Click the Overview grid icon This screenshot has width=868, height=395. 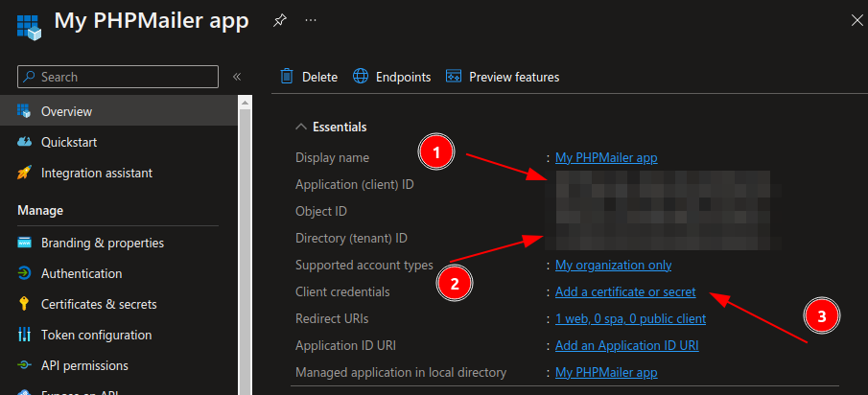[x=24, y=111]
